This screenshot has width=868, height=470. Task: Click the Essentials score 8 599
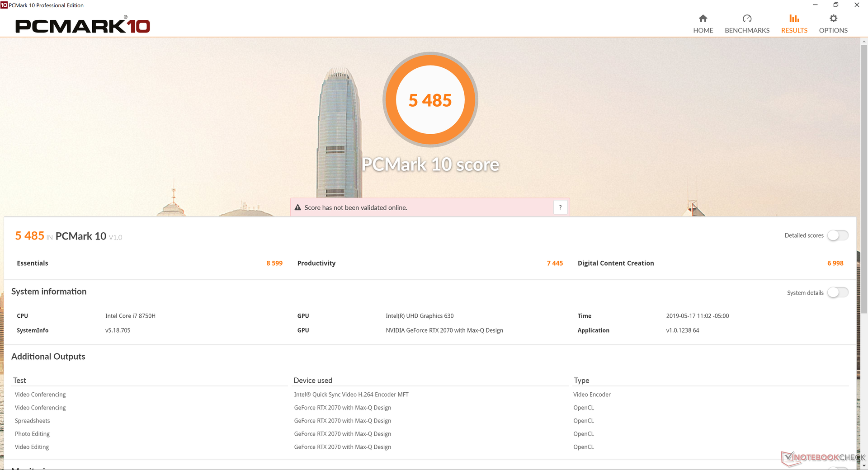pos(274,263)
